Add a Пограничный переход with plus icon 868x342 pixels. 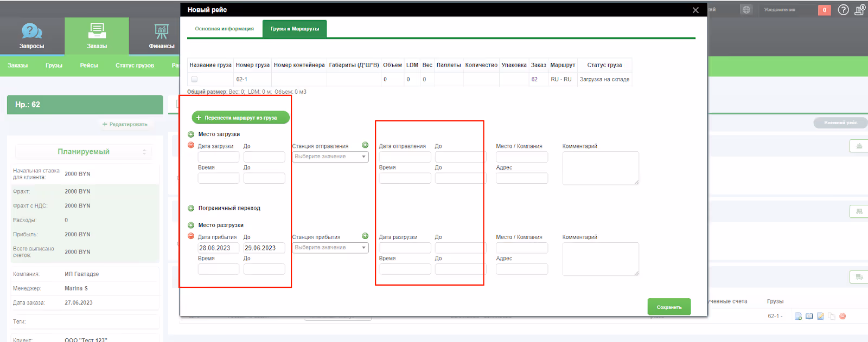pyautogui.click(x=191, y=208)
